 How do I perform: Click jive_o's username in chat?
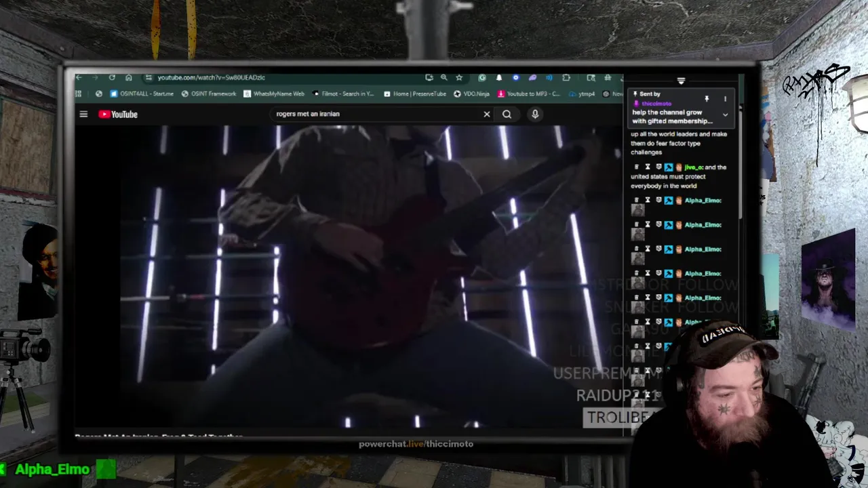[x=693, y=167]
